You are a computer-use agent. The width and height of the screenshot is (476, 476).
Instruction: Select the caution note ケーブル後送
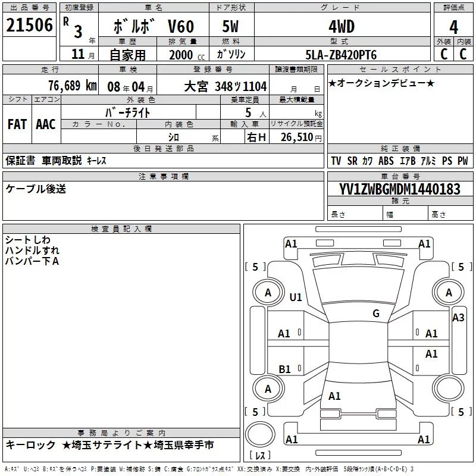[36, 189]
